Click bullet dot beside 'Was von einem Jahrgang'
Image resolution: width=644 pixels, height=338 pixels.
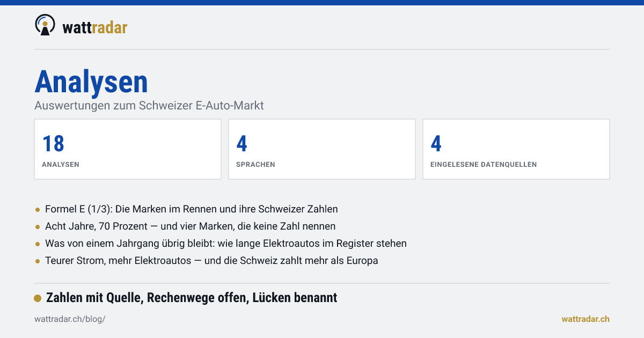click(38, 244)
